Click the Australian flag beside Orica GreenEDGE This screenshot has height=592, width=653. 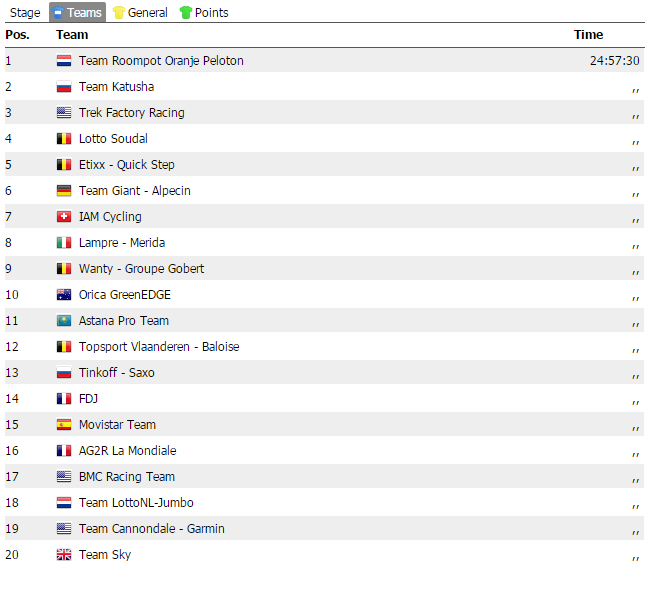(64, 295)
